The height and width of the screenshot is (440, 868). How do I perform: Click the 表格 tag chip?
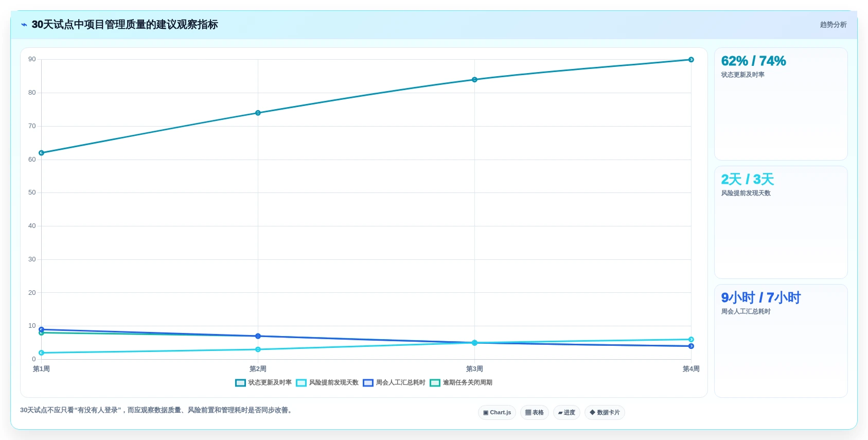535,413
